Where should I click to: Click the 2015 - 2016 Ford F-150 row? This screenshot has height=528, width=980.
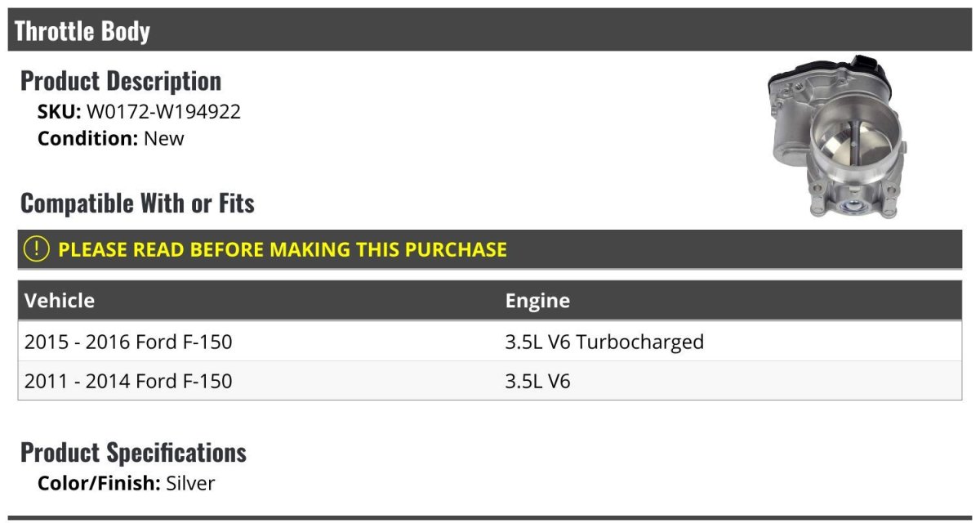coord(128,342)
